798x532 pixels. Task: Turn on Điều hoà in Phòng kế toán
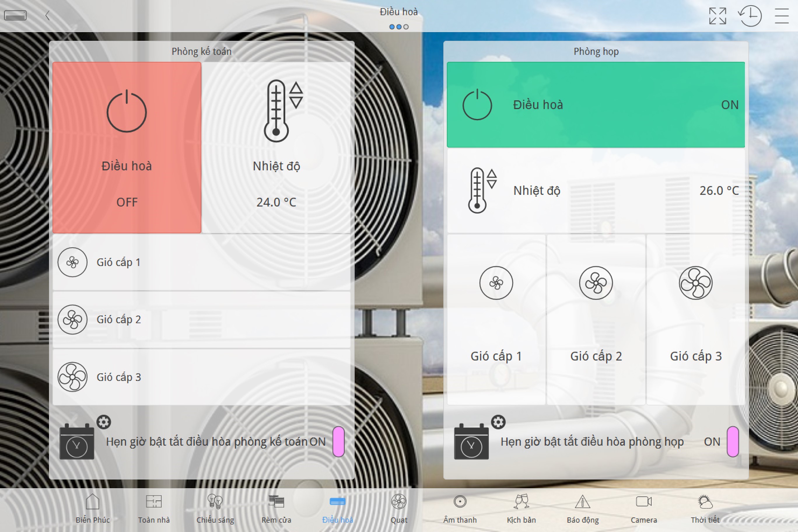coord(127,147)
